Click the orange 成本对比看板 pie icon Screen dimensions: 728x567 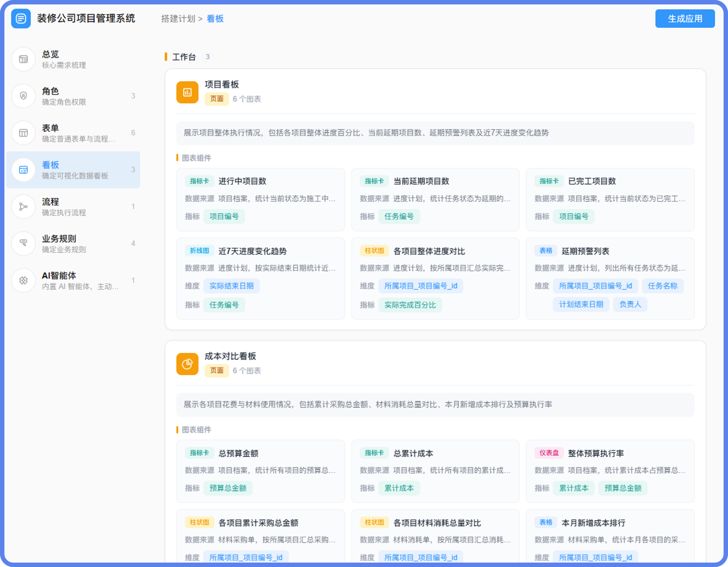point(187,364)
